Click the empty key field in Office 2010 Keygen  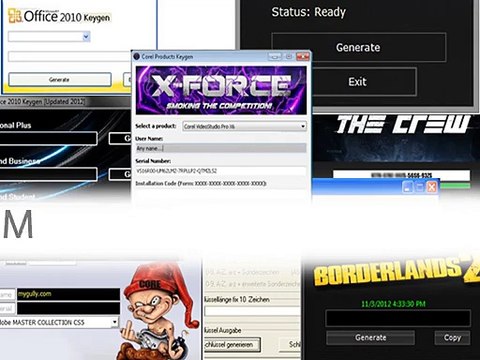coord(69,57)
